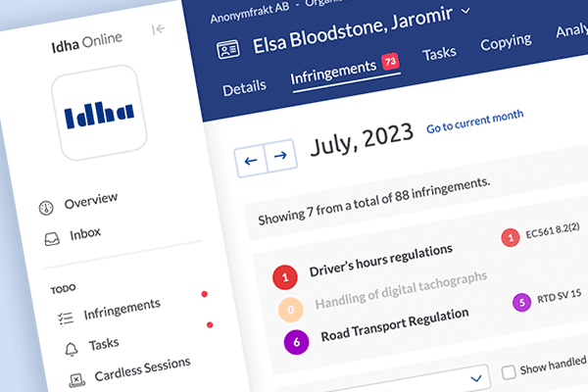Switch to the Details tab
Image resolution: width=588 pixels, height=392 pixels.
(244, 88)
